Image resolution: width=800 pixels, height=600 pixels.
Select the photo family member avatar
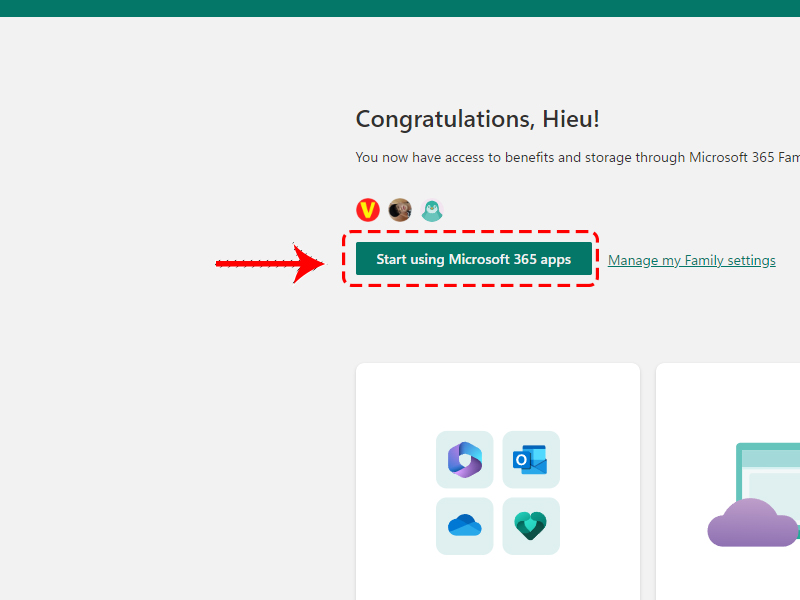click(400, 210)
